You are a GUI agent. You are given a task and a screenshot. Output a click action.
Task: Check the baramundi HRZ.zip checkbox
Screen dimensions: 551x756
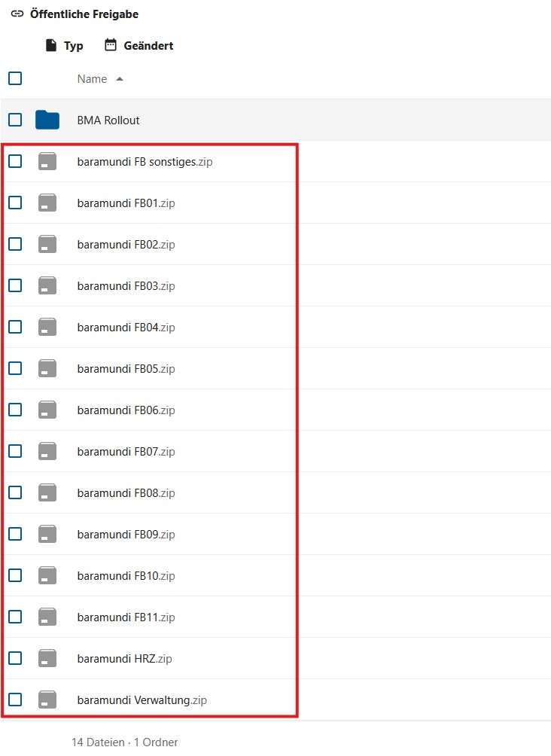pos(15,659)
